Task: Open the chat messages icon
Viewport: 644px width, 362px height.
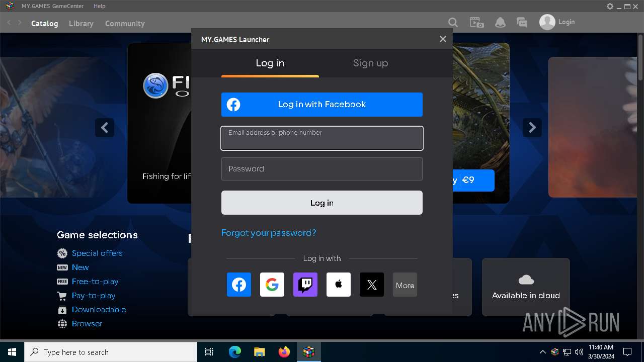Action: 522,23
